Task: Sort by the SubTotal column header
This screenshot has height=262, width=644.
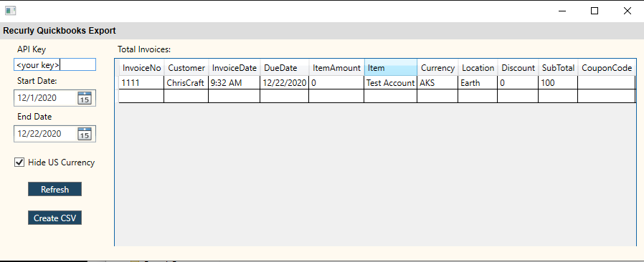Action: tap(558, 68)
